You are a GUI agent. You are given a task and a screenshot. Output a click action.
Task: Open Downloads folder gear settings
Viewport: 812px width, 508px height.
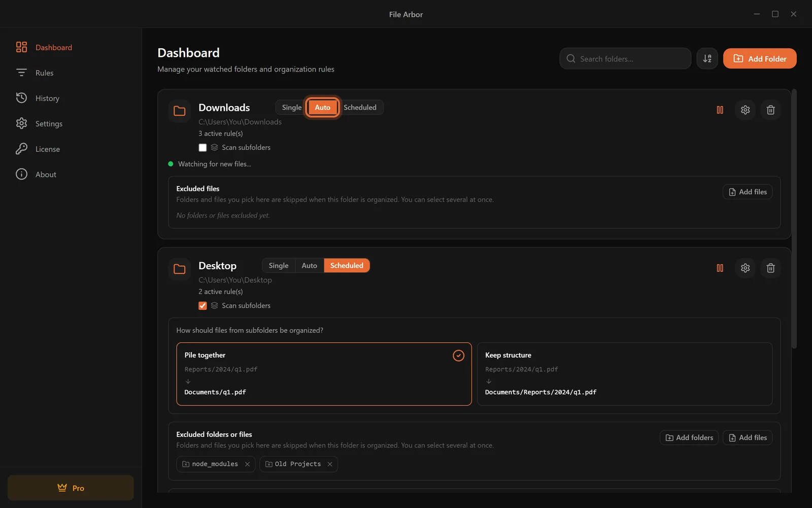coord(745,110)
